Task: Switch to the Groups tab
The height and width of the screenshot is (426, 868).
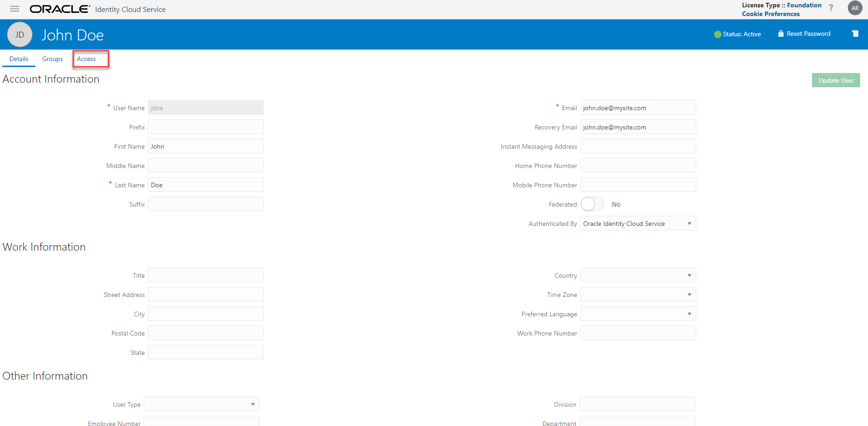Action: click(52, 59)
